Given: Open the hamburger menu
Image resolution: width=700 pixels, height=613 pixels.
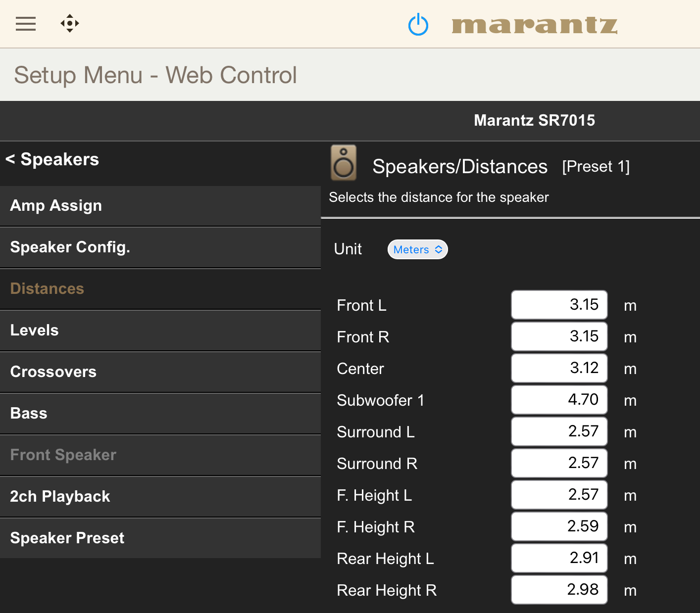Looking at the screenshot, I should click(26, 24).
